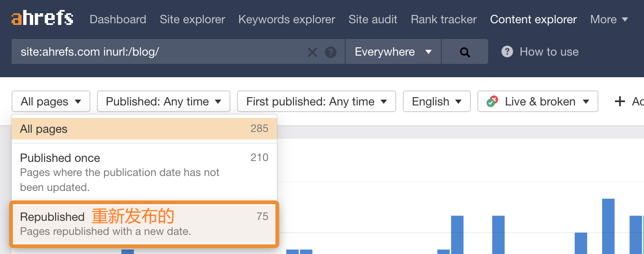Open the More navigation menu
The width and height of the screenshot is (644, 254).
click(x=609, y=19)
